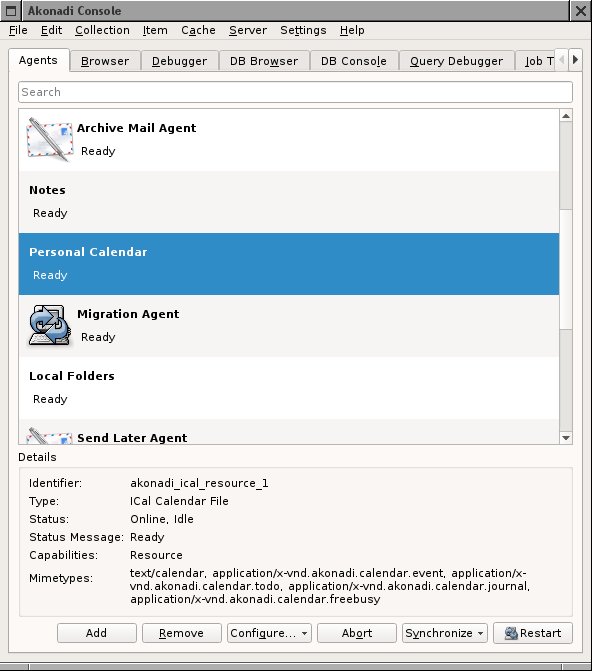Viewport: 592px width, 671px height.
Task: Click the Send Later Agent envelope icon
Action: tap(49, 436)
